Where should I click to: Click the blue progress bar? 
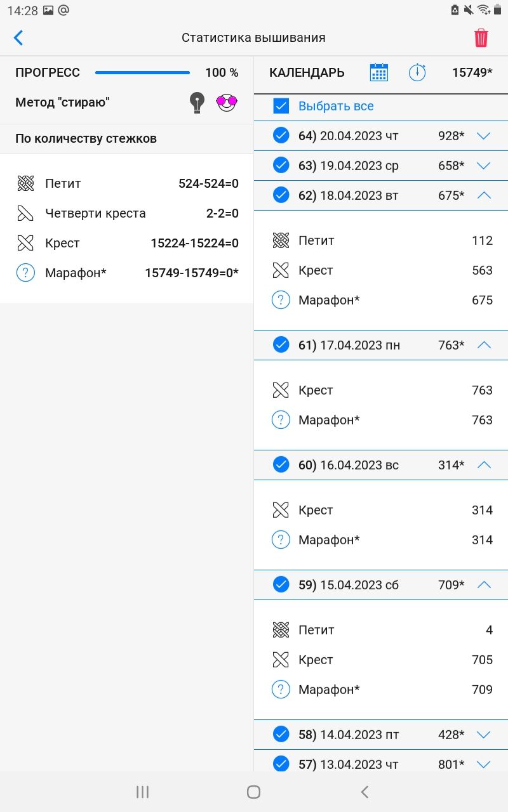pos(142,72)
